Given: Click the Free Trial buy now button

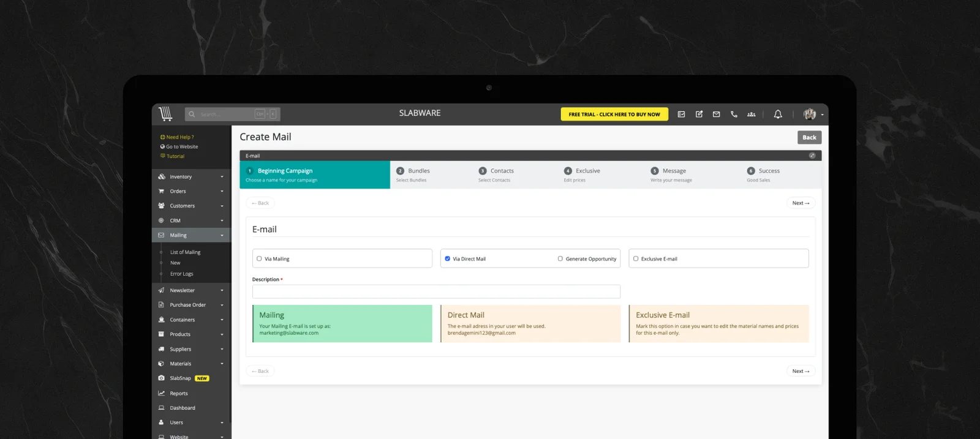Looking at the screenshot, I should 614,114.
